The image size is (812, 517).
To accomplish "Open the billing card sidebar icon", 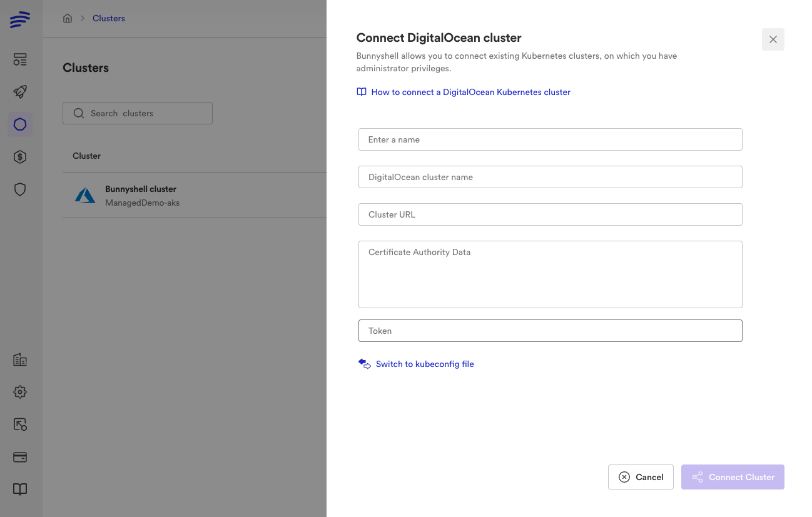I will [20, 457].
